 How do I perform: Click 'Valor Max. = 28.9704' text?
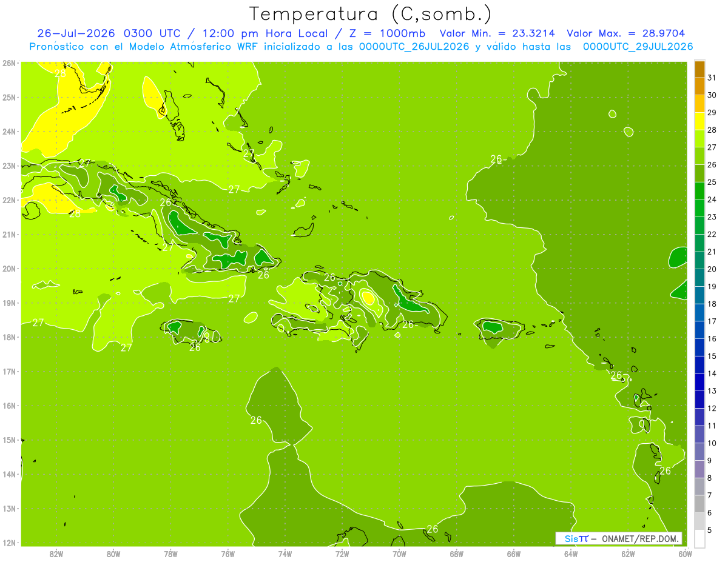(x=625, y=33)
